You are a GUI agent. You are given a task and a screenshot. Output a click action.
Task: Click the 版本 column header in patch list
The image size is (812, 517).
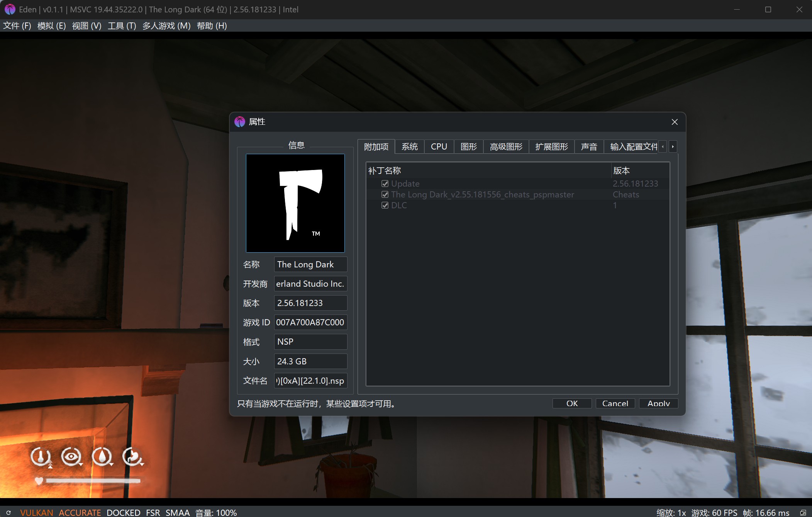(x=640, y=170)
